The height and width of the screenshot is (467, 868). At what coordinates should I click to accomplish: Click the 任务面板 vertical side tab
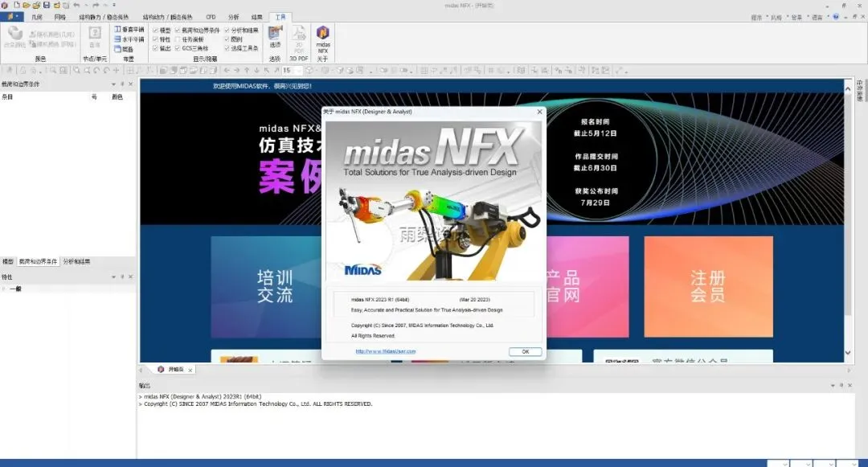coord(860,91)
